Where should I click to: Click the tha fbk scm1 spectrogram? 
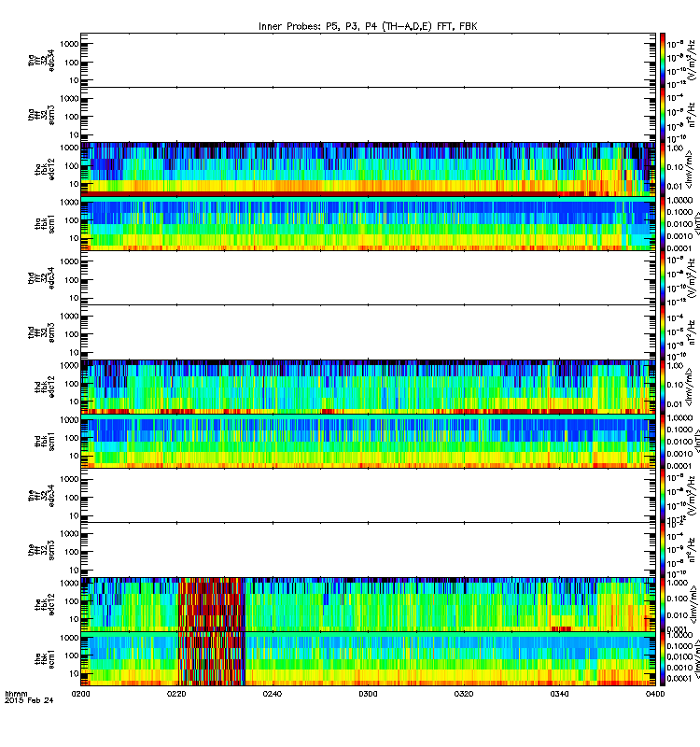click(368, 224)
